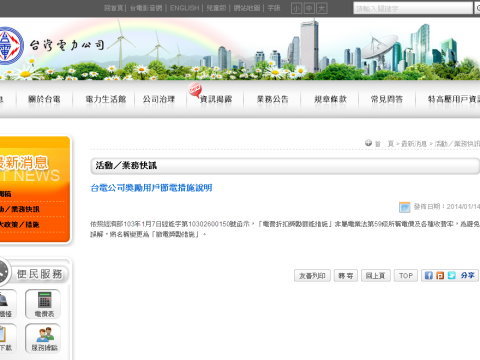Open 公司治理 menu
The height and width of the screenshot is (360, 480).
(x=159, y=99)
